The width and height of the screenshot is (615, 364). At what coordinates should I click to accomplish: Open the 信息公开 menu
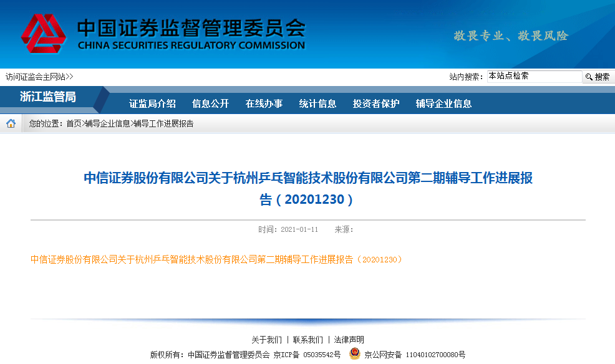211,104
